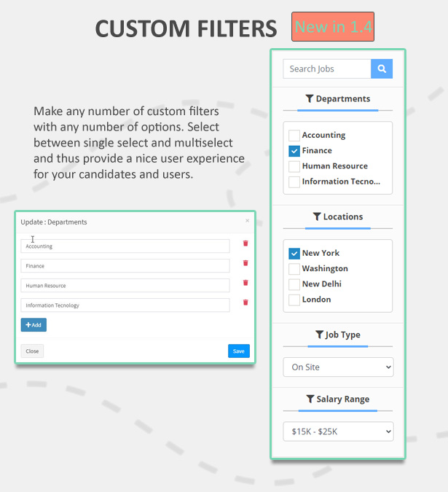Remove the Finance option with trash icon
Screen dimensions: 448x492
[245, 263]
